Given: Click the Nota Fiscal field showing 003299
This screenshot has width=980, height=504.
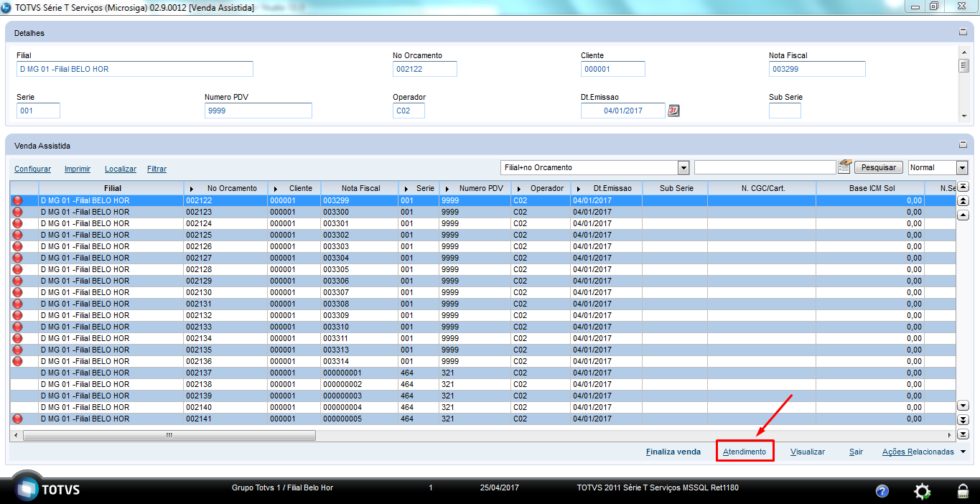Looking at the screenshot, I should coord(817,69).
